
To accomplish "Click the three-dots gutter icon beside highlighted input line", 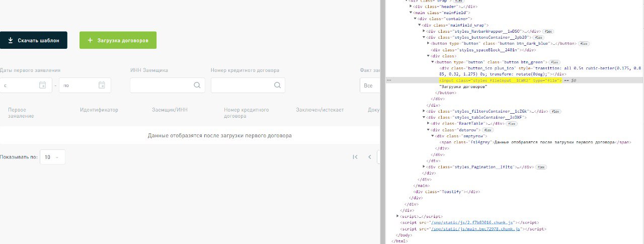I will point(388,80).
